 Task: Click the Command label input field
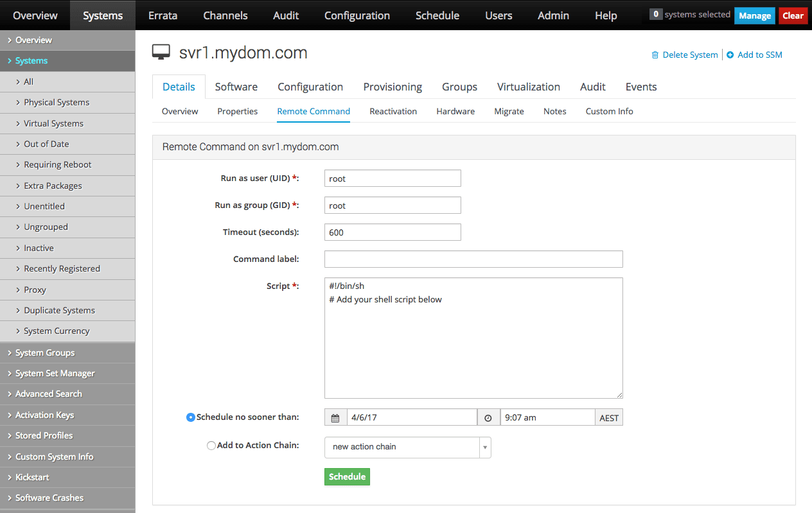coord(473,259)
